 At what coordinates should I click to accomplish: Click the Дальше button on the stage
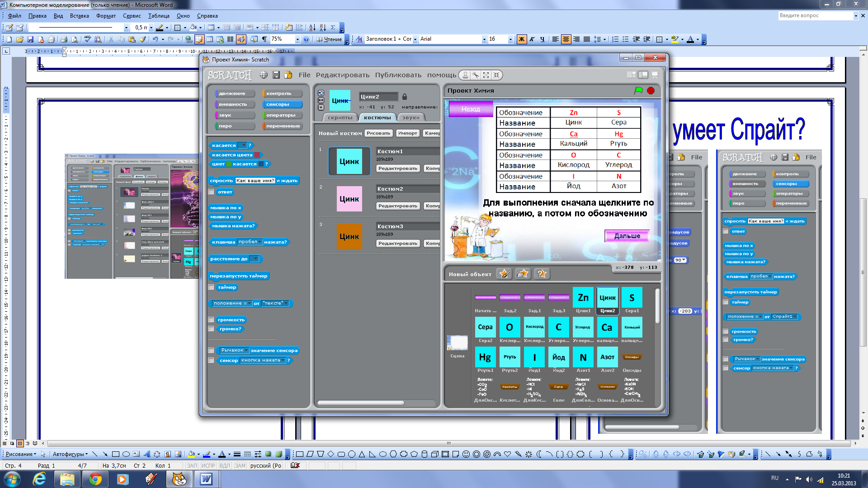tap(627, 236)
